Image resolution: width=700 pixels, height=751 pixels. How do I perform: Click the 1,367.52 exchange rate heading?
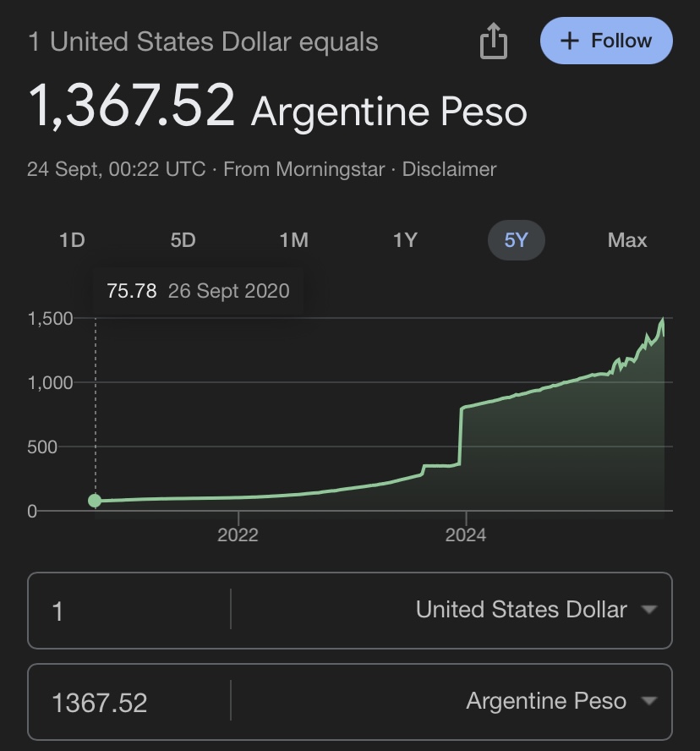point(132,107)
